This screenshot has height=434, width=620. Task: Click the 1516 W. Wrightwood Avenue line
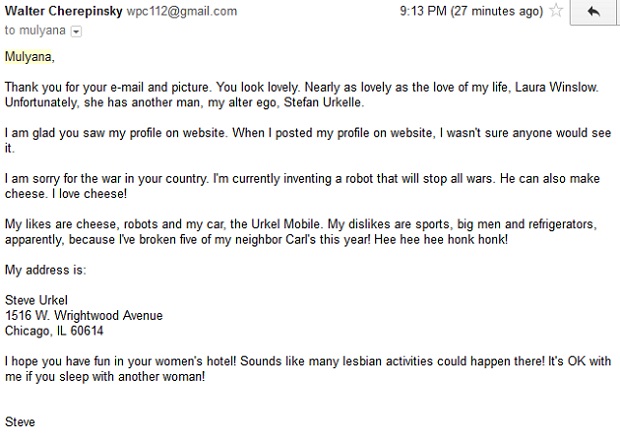click(x=84, y=315)
